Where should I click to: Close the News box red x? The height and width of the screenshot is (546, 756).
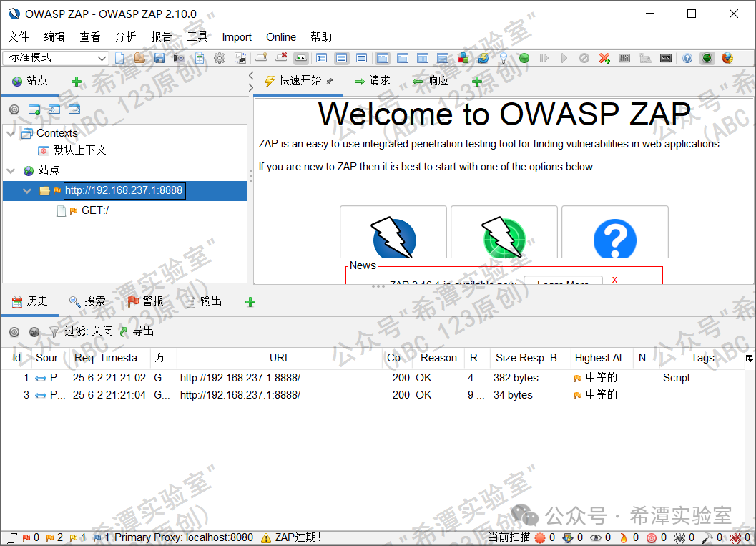(614, 279)
